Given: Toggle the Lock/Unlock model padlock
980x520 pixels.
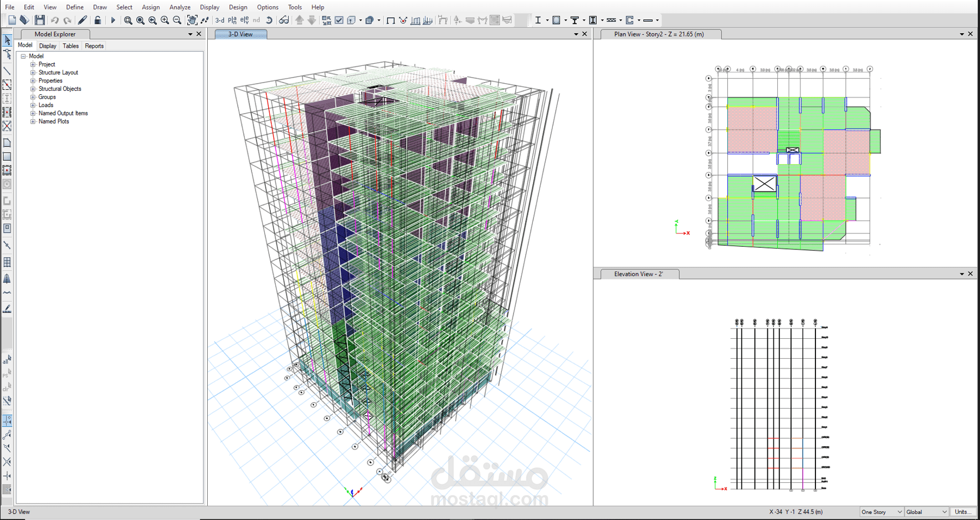Looking at the screenshot, I should [x=98, y=21].
